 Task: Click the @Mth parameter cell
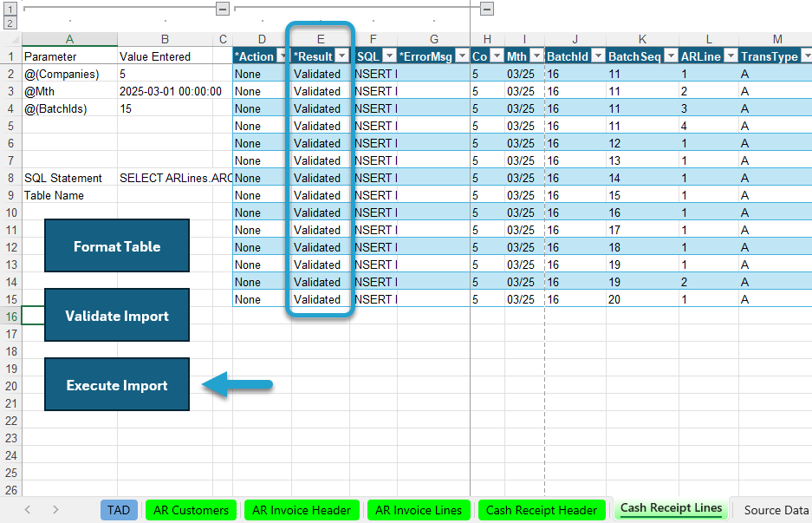coord(70,91)
